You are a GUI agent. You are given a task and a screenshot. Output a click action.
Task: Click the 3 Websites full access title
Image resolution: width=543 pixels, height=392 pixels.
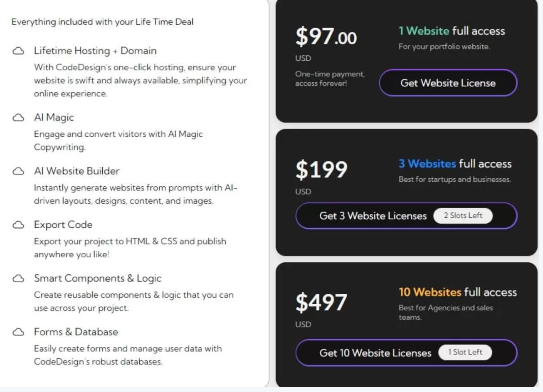[455, 164]
